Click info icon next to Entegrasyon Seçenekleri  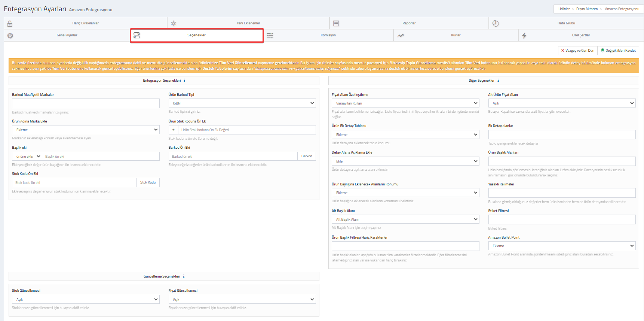click(184, 81)
